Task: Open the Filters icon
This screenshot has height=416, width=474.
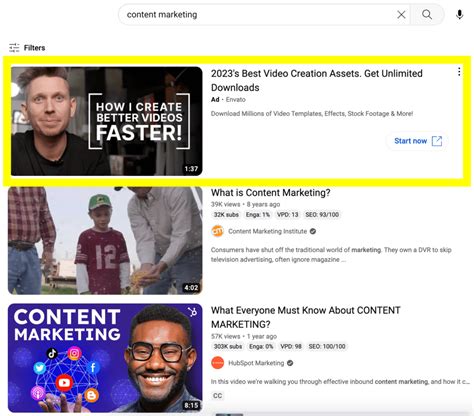Action: coord(14,48)
